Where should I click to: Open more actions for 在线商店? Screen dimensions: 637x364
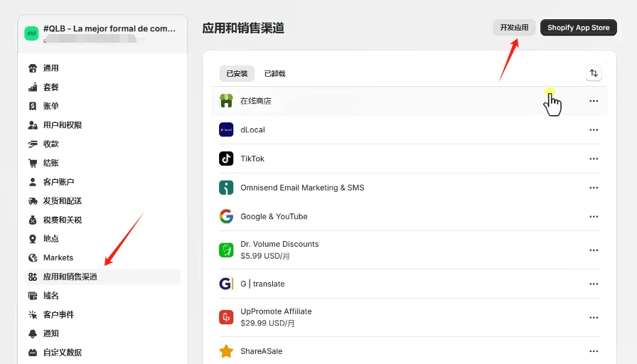tap(594, 101)
